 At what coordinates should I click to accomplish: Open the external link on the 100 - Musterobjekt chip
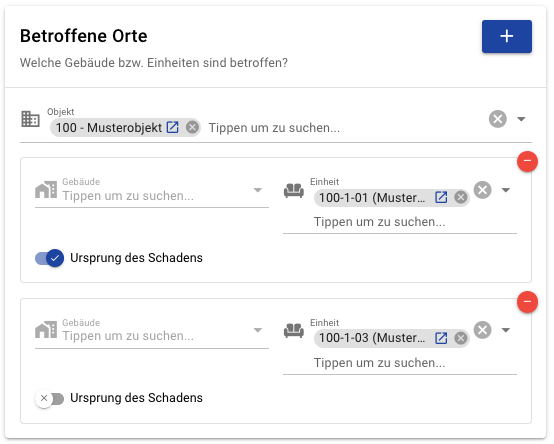172,127
